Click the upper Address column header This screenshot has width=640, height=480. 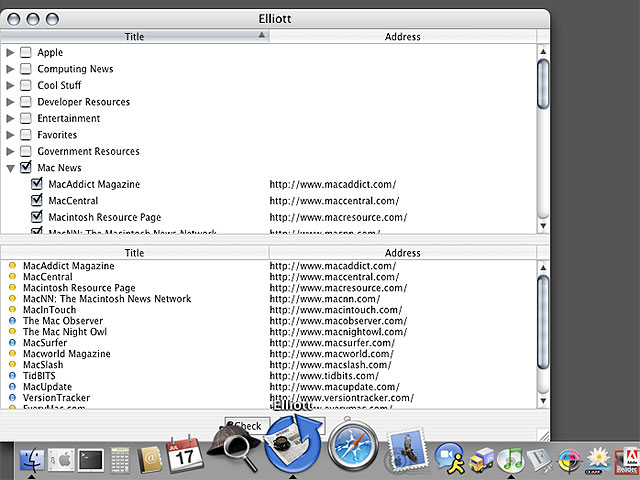tap(402, 36)
